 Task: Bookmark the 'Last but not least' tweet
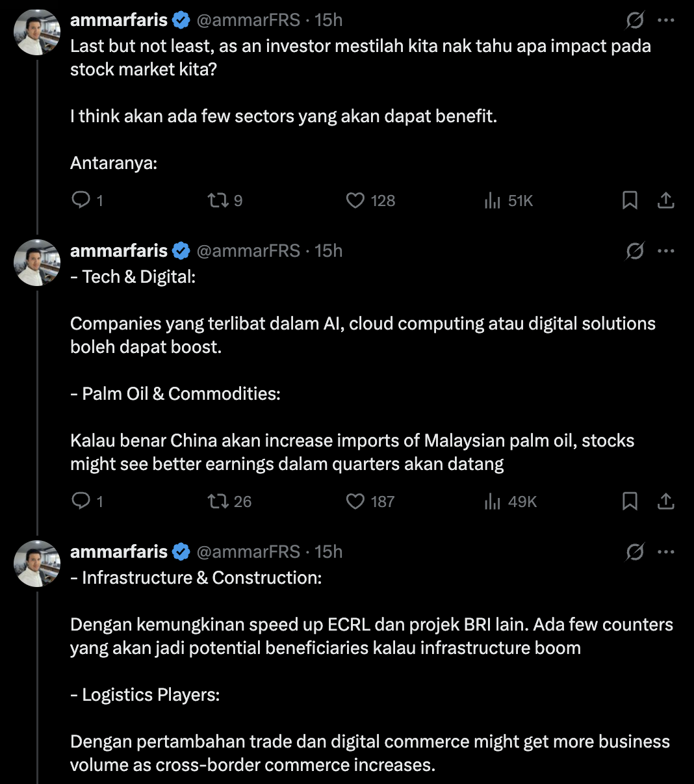tap(630, 200)
